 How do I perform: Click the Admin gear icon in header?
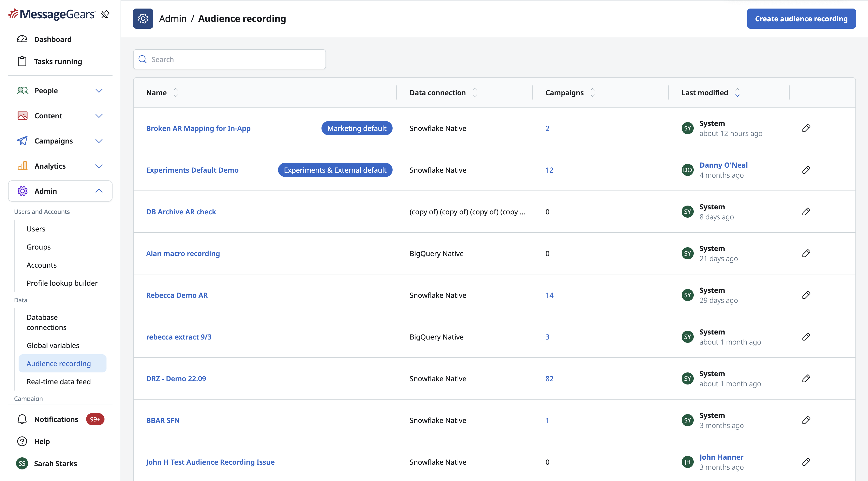[x=143, y=19]
